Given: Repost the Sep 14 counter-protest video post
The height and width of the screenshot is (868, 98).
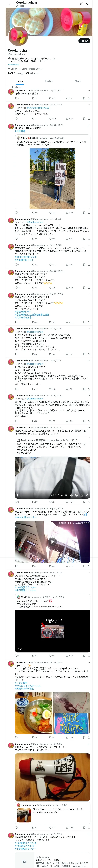Looking at the screenshot, I should click(33, 566).
